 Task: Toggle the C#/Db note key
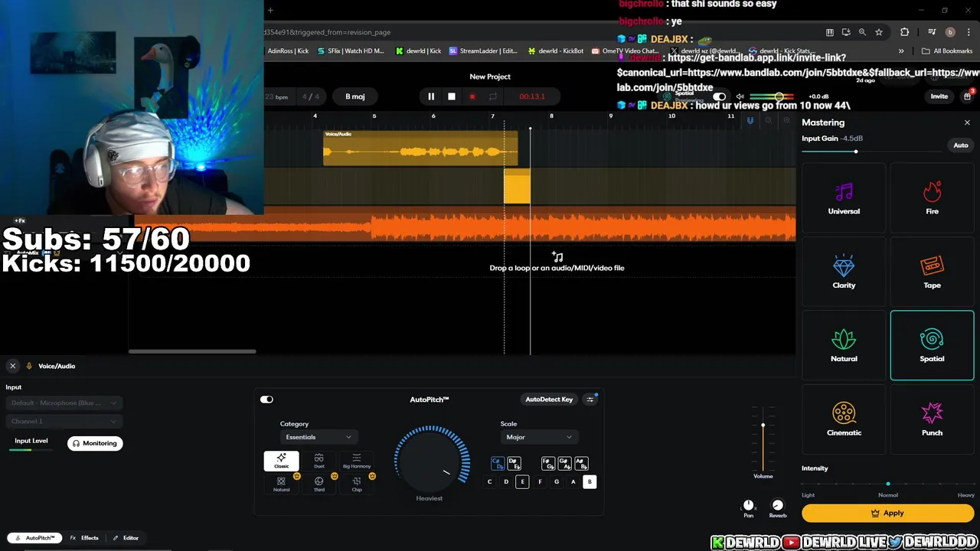[498, 464]
